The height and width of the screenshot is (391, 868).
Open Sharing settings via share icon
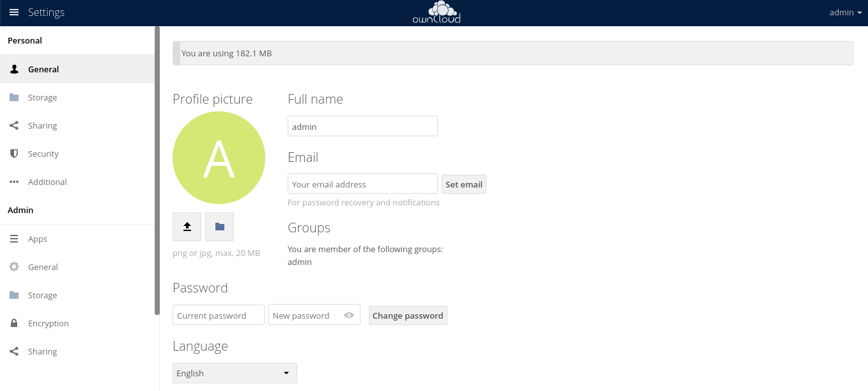pyautogui.click(x=14, y=125)
